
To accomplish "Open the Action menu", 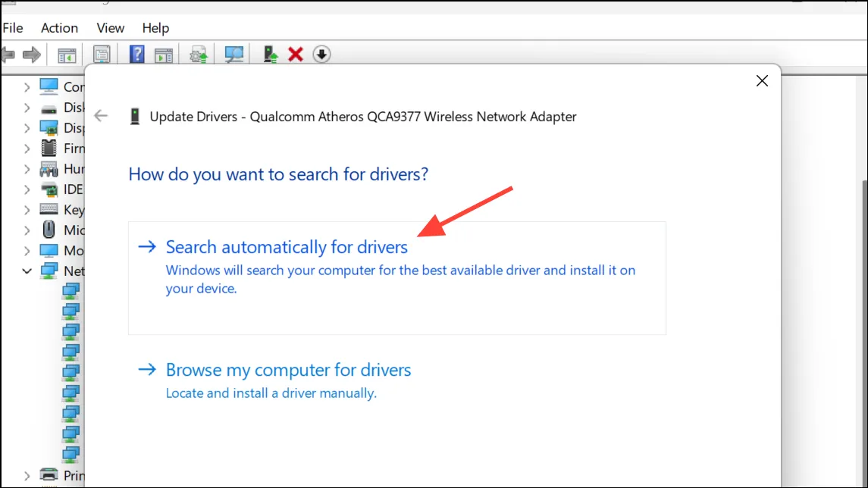I will (59, 28).
